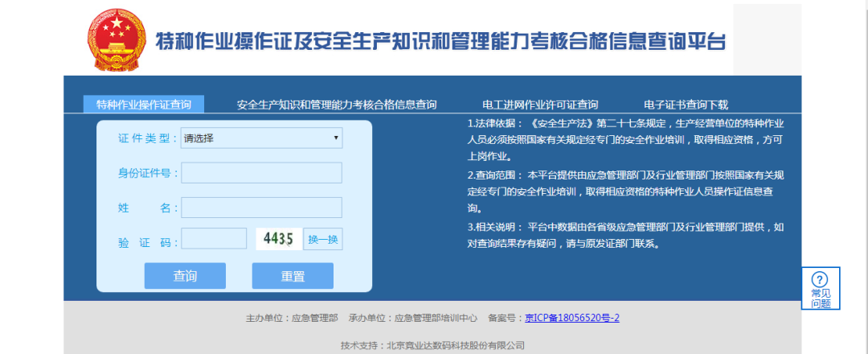Click 技术支持：北京竞业达数码科技股份有限公司 text
868x354 pixels.
click(x=432, y=346)
